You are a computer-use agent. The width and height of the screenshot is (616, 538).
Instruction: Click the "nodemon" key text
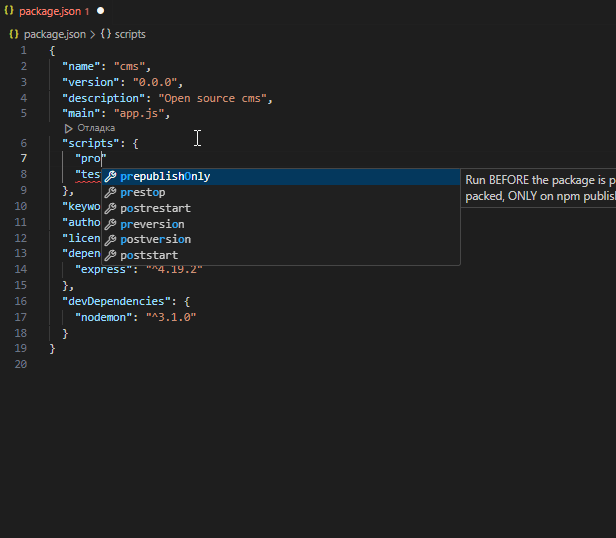pyautogui.click(x=103, y=317)
